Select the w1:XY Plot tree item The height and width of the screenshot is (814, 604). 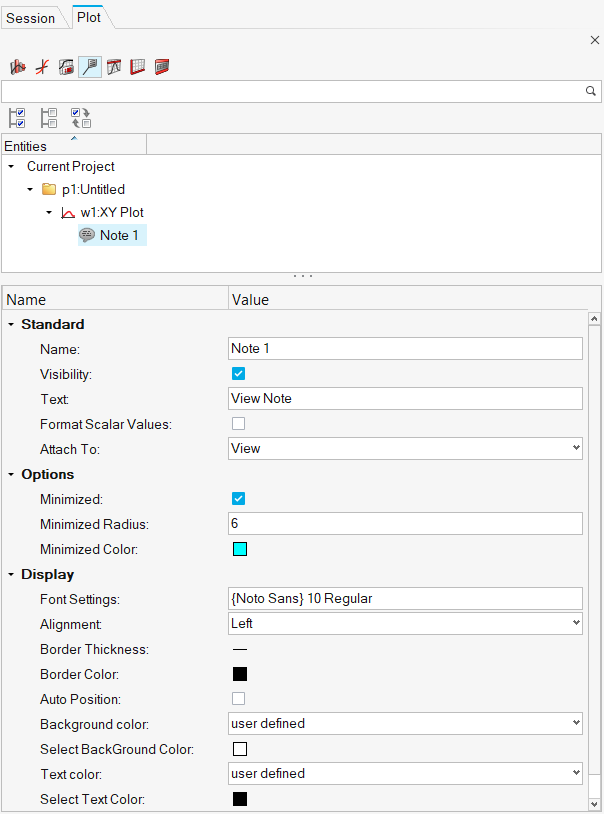point(112,212)
